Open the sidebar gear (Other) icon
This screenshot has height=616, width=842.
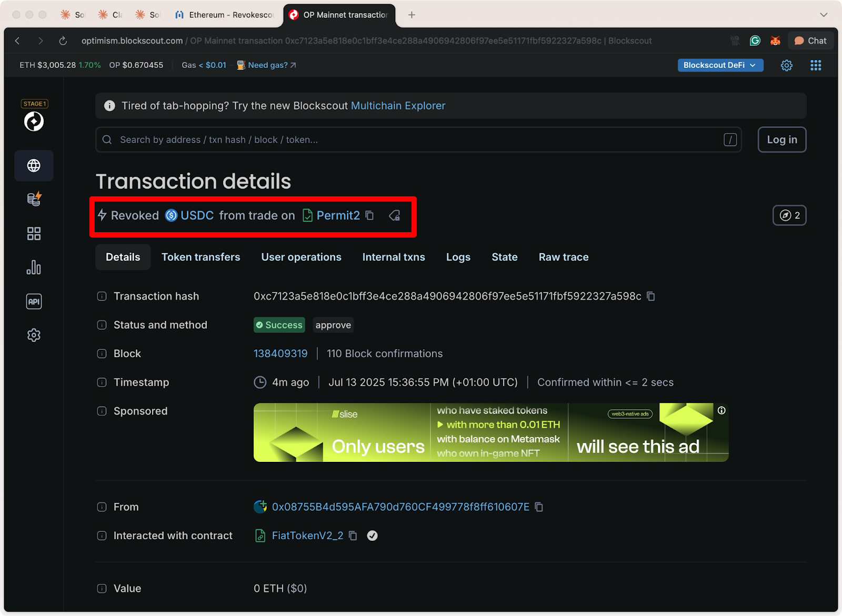[34, 335]
